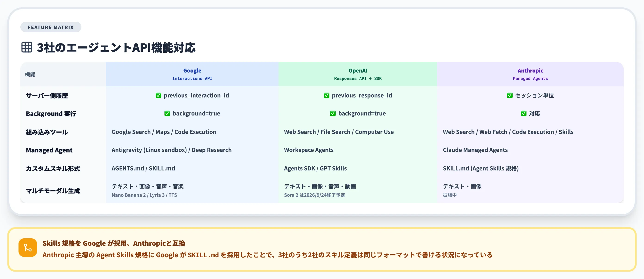
Task: Click the 機能 column header
Action: click(63, 74)
